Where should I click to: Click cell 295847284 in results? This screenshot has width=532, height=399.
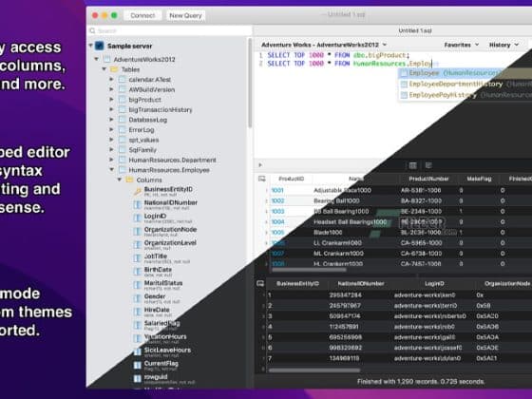pos(345,295)
